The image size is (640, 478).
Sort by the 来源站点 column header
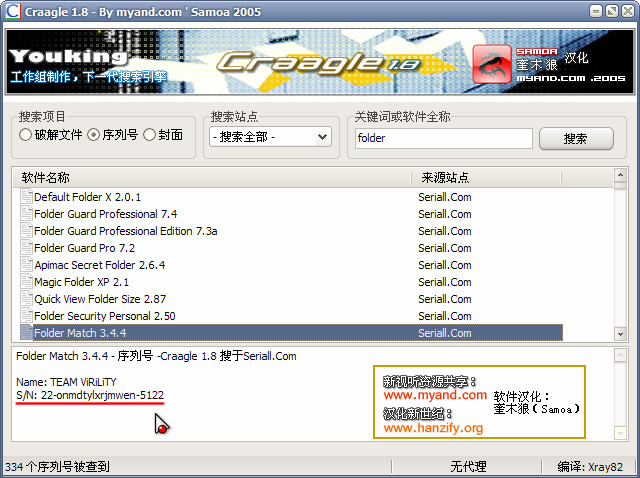click(x=487, y=178)
